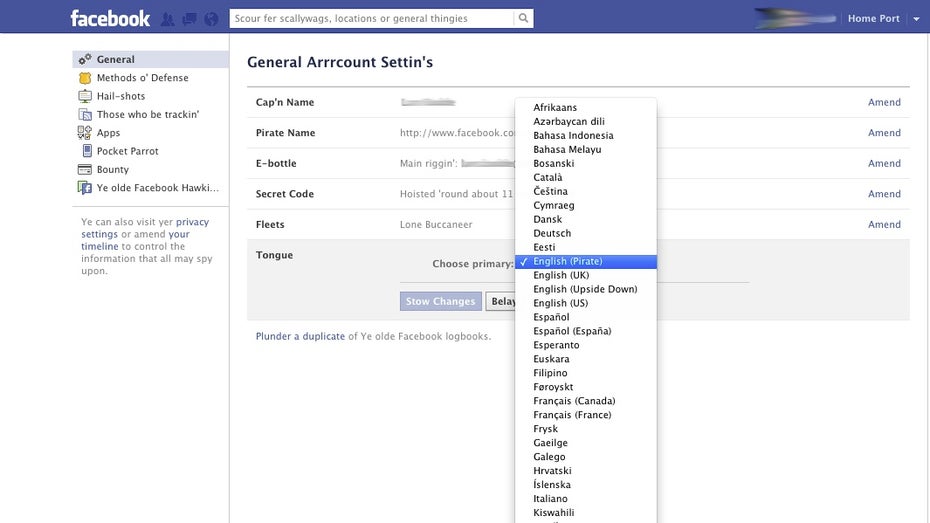Image resolution: width=930 pixels, height=523 pixels.
Task: Select Bosanski language option
Action: coord(586,163)
